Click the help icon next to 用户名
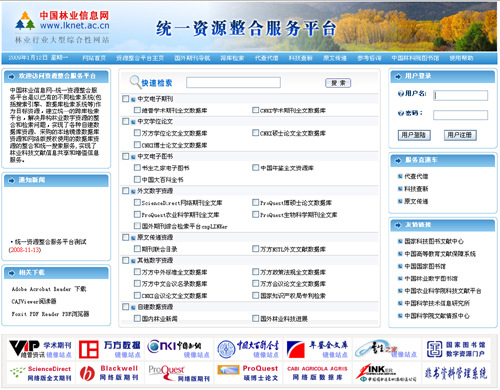Image resolution: width=500 pixels, height=390 pixels. [x=401, y=94]
